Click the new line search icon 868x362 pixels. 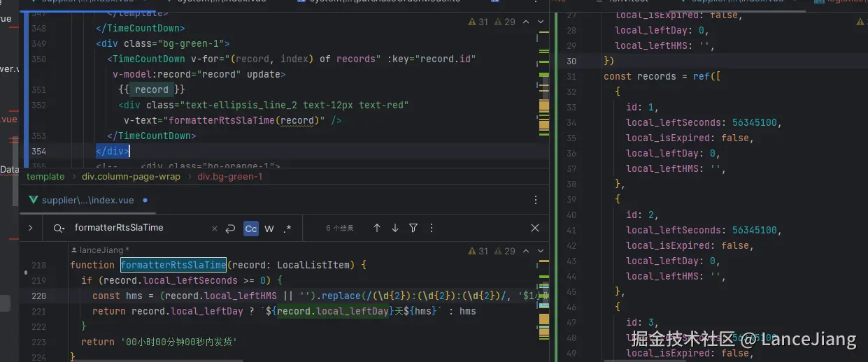(x=231, y=229)
